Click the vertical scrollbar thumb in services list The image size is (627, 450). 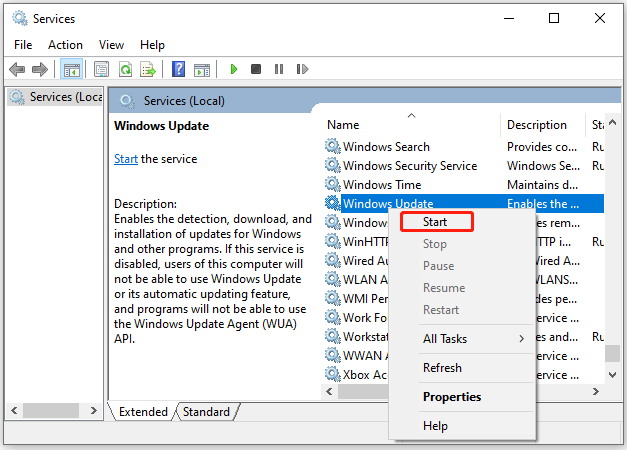point(613,354)
